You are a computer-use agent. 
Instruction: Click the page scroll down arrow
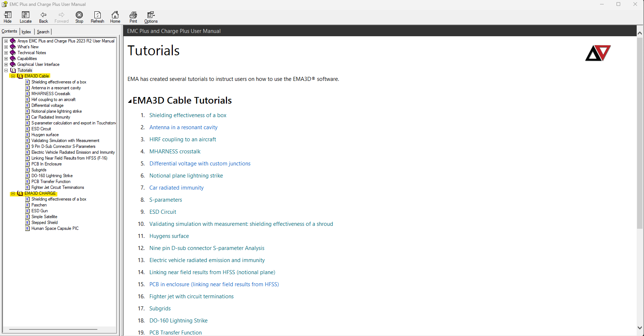[x=640, y=328]
